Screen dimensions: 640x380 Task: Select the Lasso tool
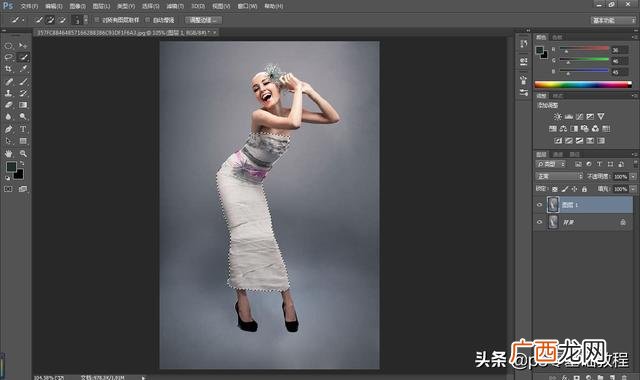click(9, 57)
